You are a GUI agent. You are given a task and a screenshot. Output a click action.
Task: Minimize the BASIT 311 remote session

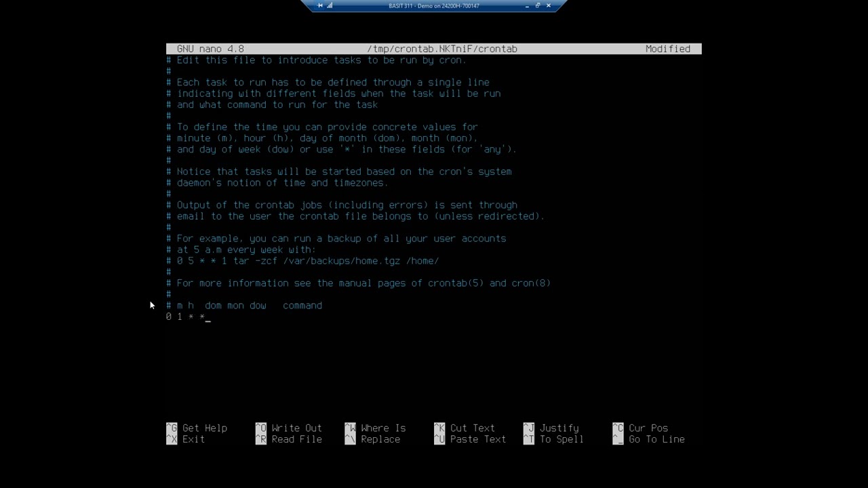click(x=527, y=5)
